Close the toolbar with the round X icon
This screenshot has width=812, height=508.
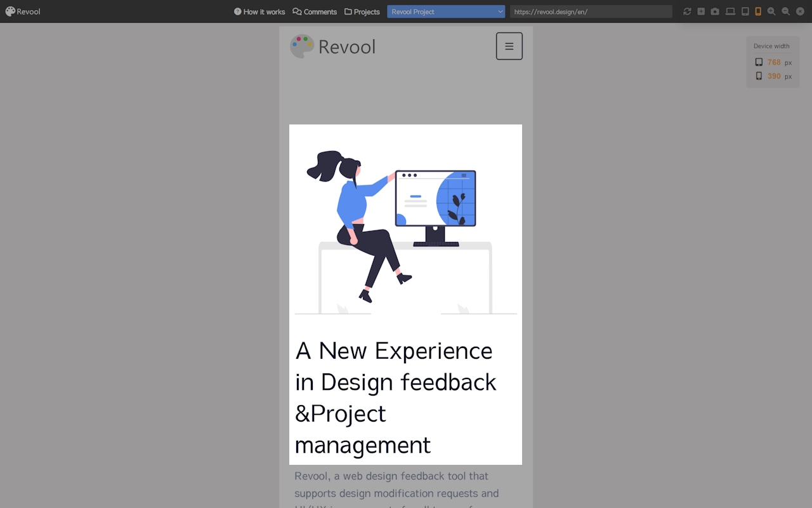[800, 11]
